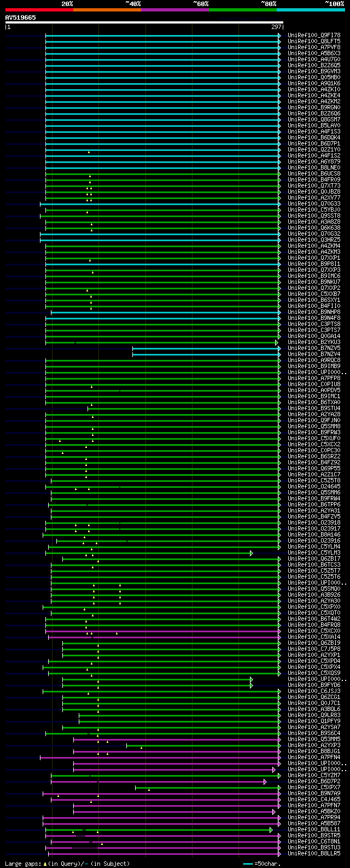Viewport: 350px width, 868px height.
Task: Click hit label UniRef100_C7J5P8
Action: click(314, 649)
